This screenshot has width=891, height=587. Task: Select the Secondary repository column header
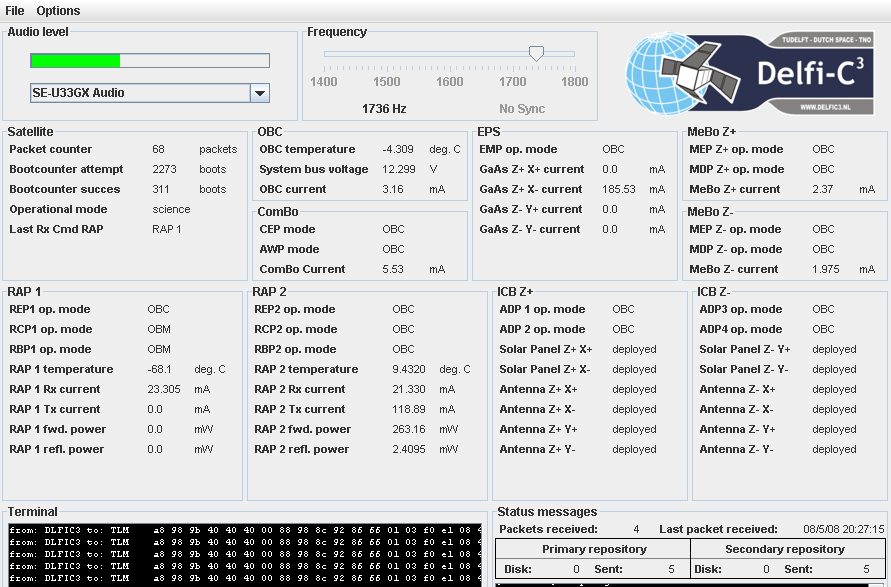785,549
